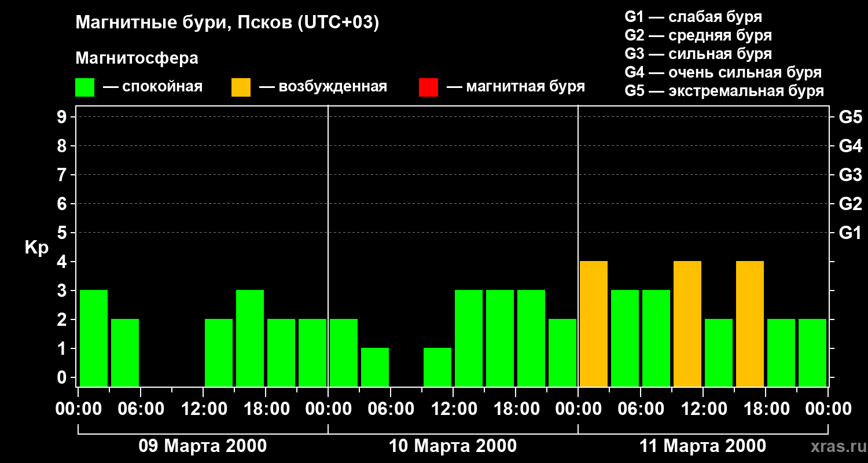Click first orange bar on 11 March

click(594, 324)
